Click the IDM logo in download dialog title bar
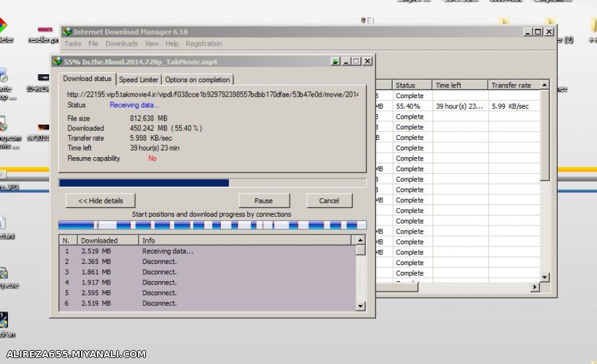This screenshot has height=364, width=597. click(58, 61)
